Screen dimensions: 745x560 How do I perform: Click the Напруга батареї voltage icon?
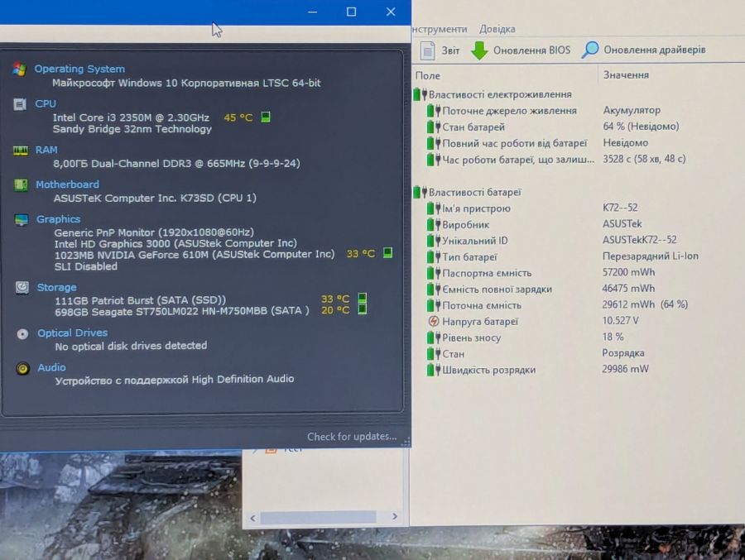click(433, 321)
